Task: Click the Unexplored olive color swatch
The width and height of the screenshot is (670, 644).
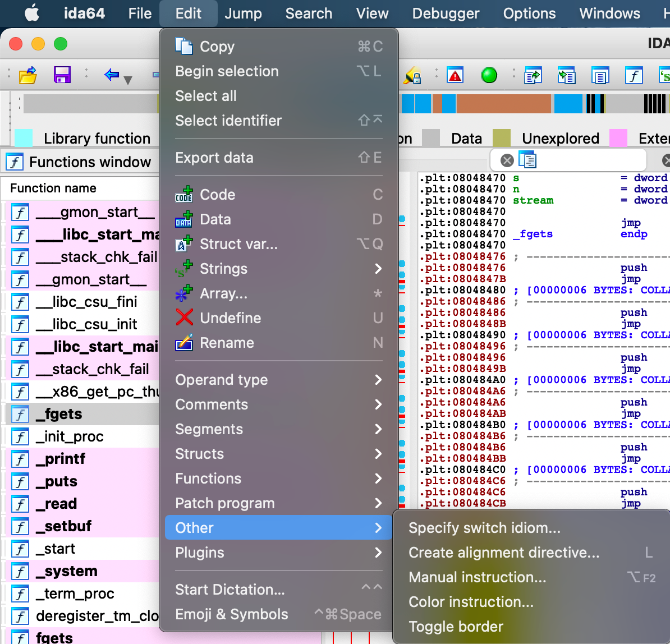Action: (502, 138)
